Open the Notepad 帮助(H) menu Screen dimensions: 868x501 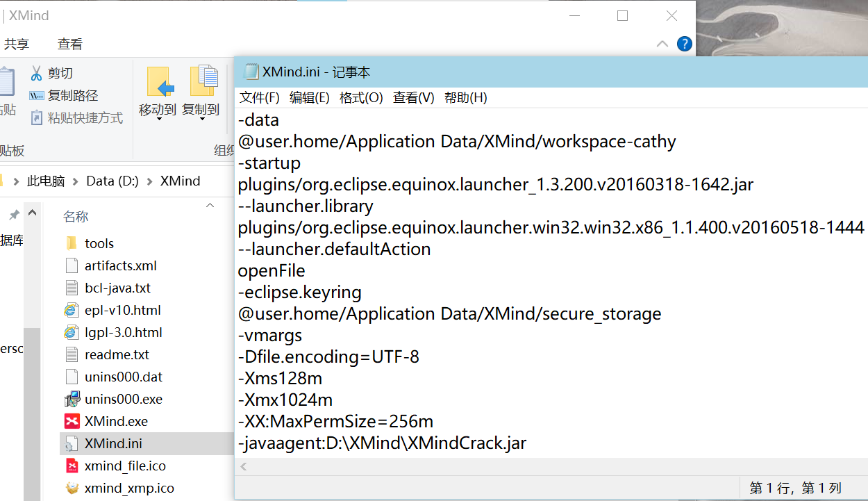click(x=466, y=98)
